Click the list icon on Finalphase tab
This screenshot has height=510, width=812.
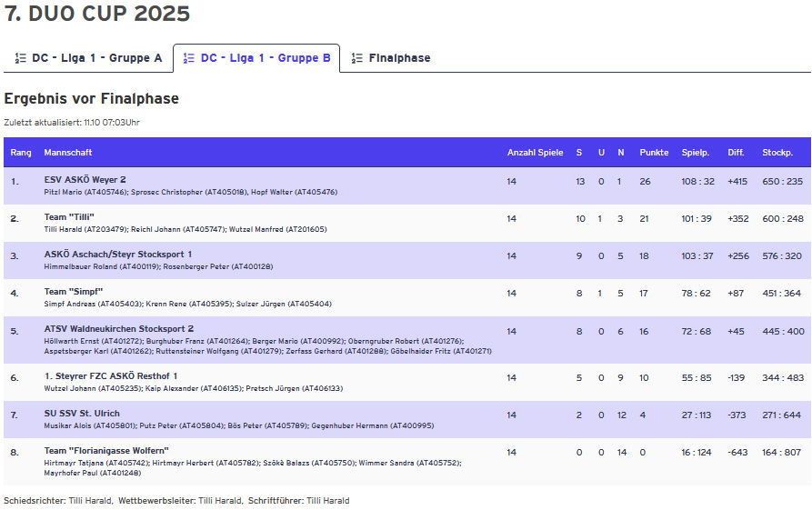point(357,58)
